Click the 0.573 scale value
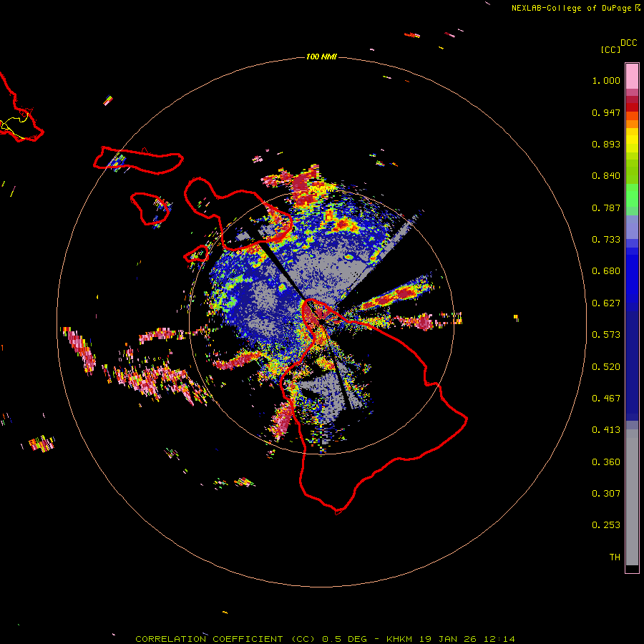644x644 pixels. tap(606, 335)
